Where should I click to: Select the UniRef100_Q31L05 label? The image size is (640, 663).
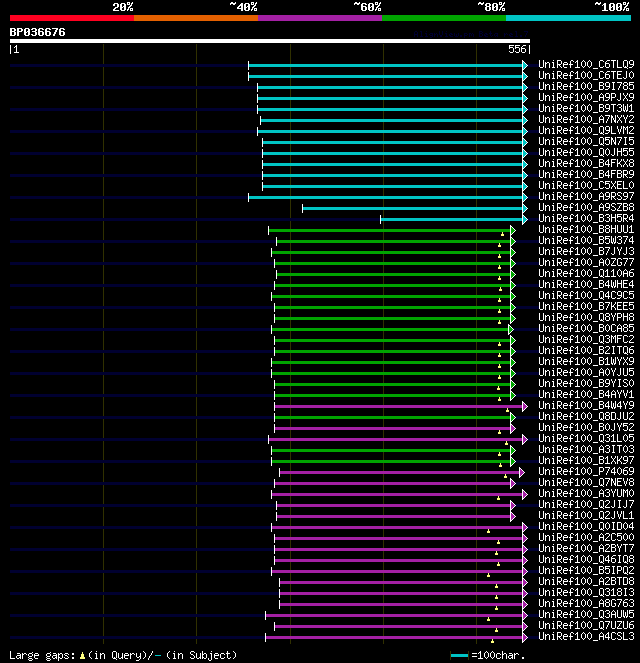(586, 438)
